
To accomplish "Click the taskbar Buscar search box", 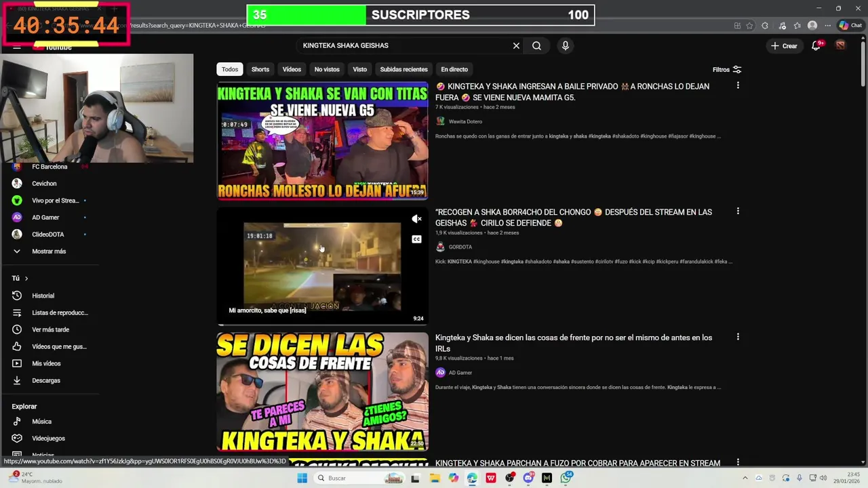I will pos(359,479).
